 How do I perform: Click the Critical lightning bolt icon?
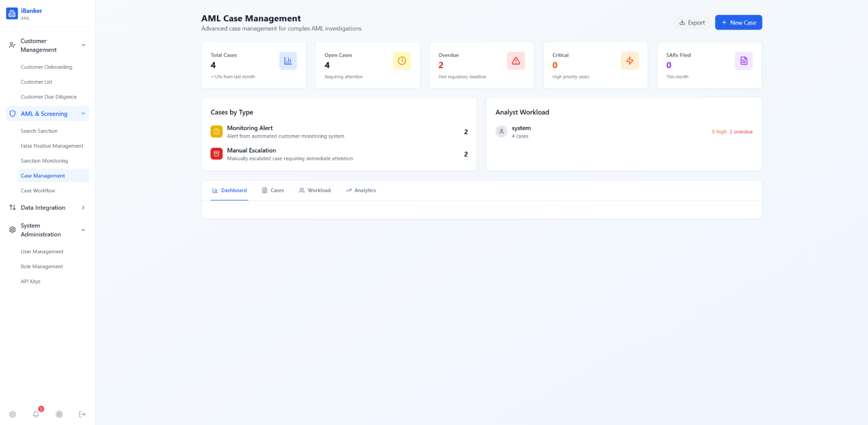[629, 61]
